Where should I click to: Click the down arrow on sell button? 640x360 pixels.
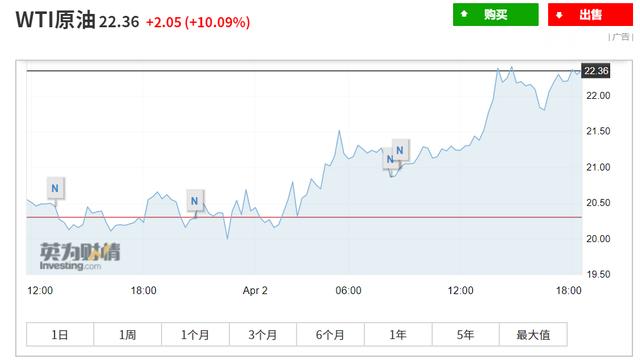[559, 15]
